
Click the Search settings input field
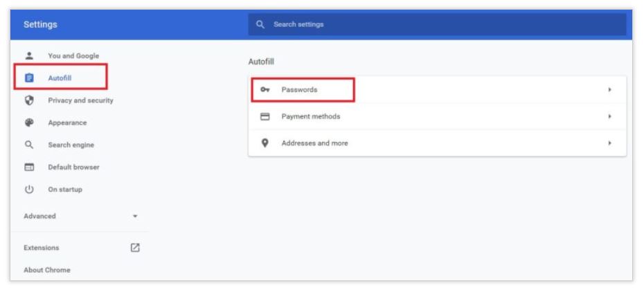tap(443, 24)
